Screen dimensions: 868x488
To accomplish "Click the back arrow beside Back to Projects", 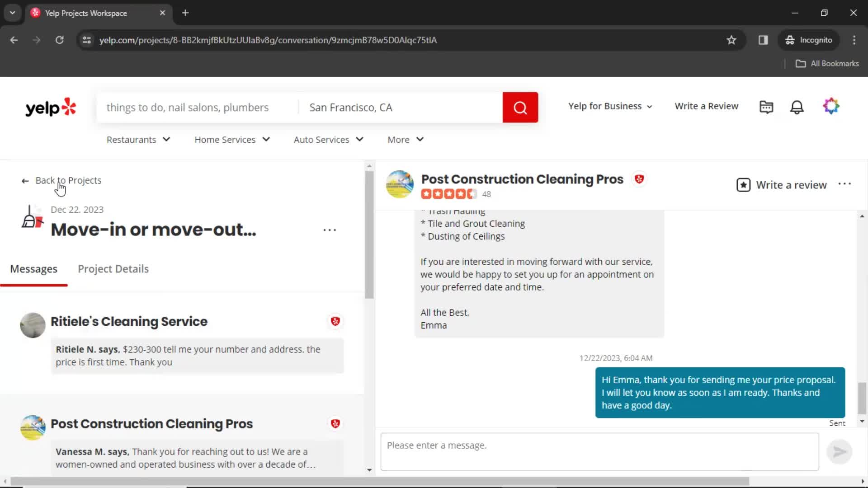I will point(25,181).
